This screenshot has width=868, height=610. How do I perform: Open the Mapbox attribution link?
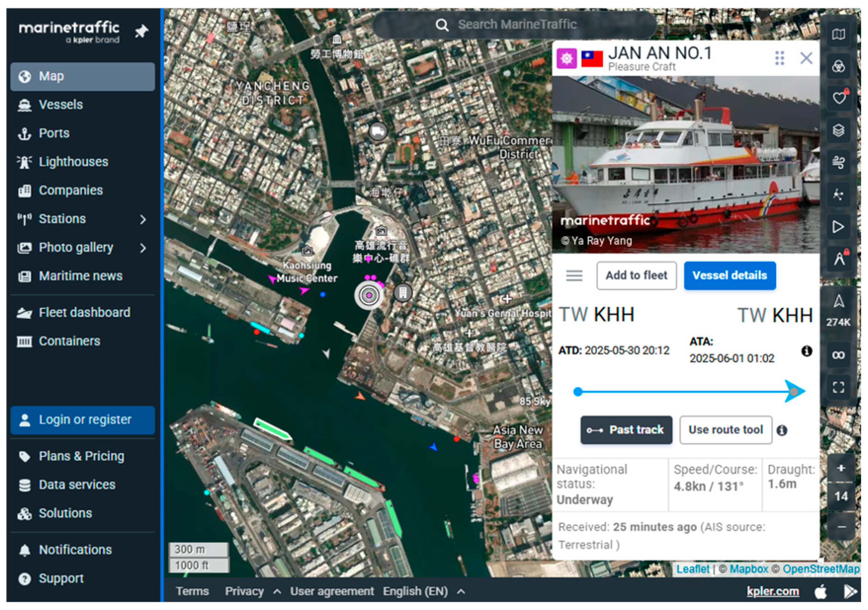(748, 569)
